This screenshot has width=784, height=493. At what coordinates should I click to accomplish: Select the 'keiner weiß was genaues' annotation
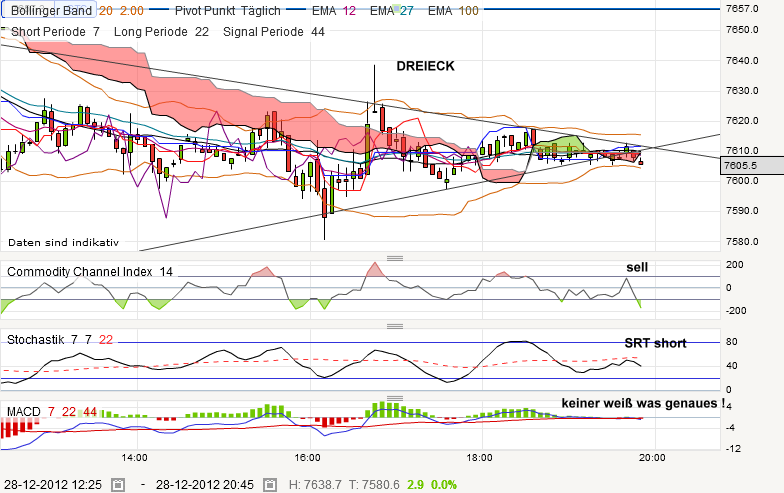[643, 403]
